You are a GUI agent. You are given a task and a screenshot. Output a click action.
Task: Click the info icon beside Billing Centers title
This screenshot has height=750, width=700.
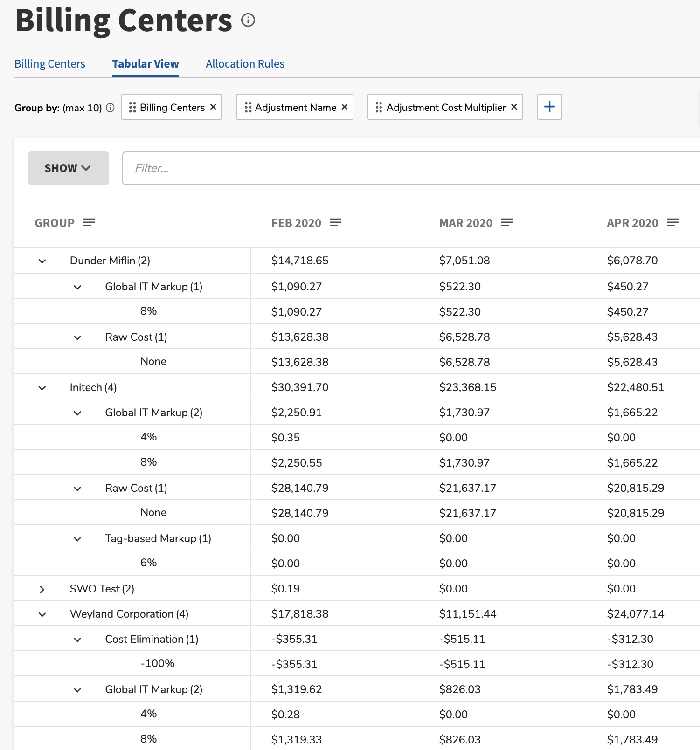point(248,20)
